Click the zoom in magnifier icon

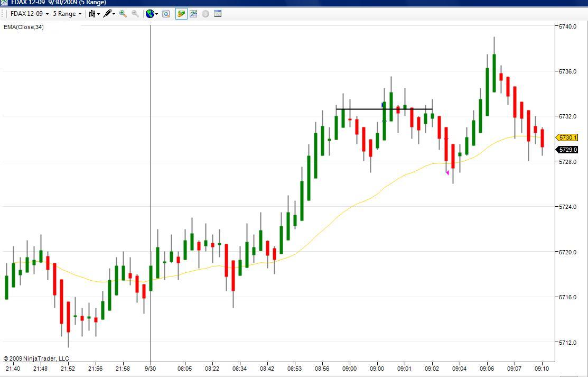123,14
